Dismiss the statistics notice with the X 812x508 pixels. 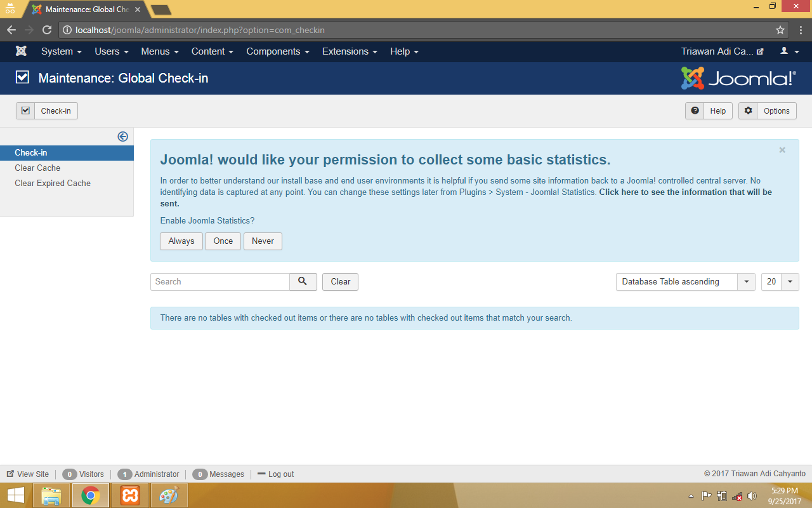[782, 150]
